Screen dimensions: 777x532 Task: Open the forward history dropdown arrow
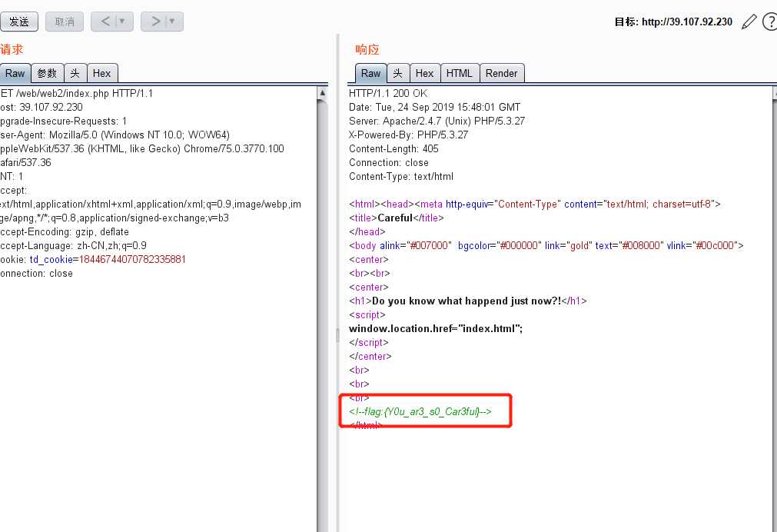(x=172, y=22)
